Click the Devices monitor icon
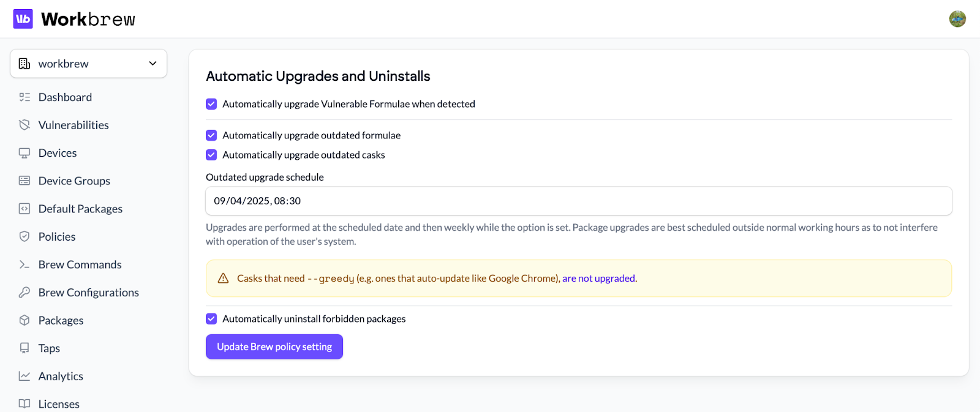980x412 pixels. 24,153
